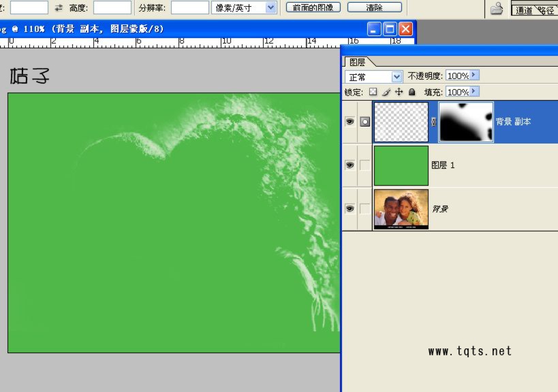This screenshot has width=558, height=392.
Task: Click the width input field
Action: (x=29, y=7)
